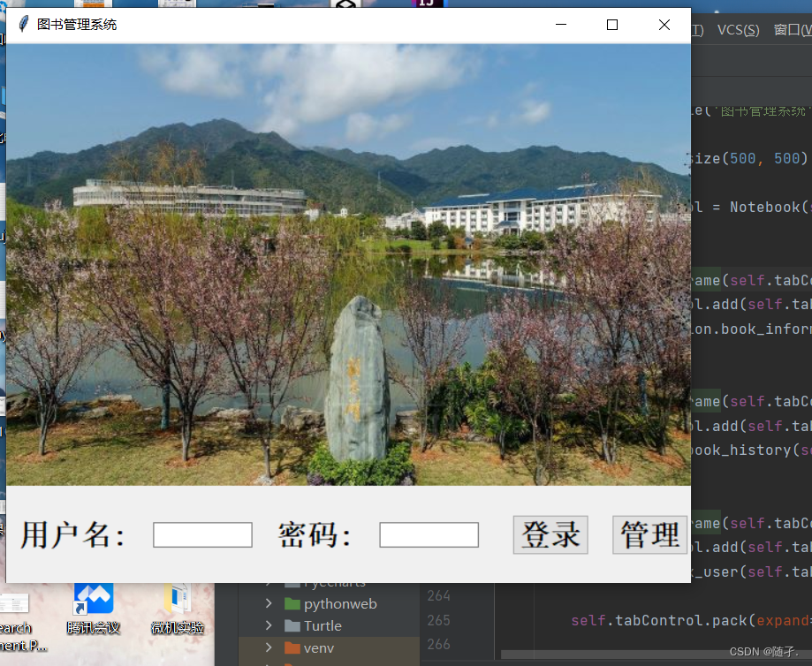The image size is (812, 666).
Task: Expand the venv folder chevron
Action: tap(269, 647)
